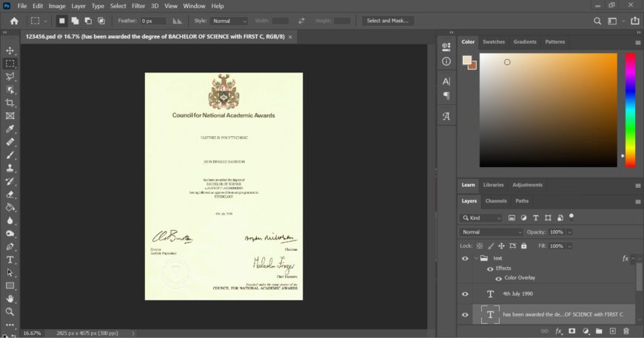Select the Horizontal Type tool
Screen dimensions: 644x338
click(x=10, y=260)
